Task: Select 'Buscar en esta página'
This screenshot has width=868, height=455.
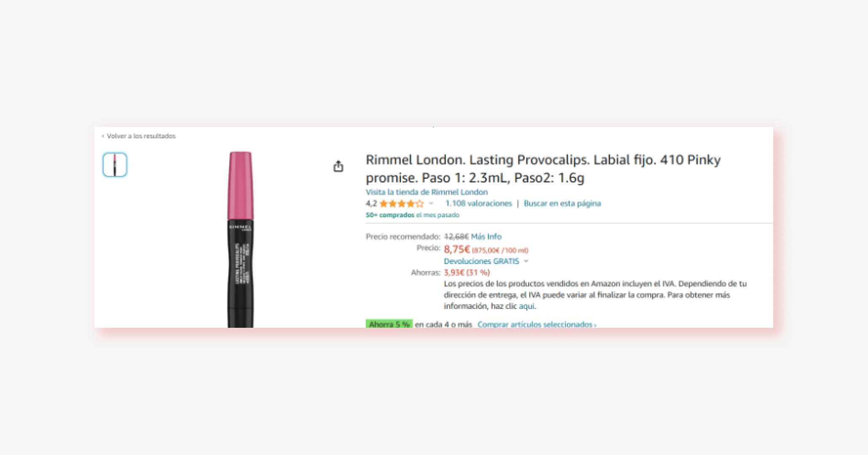Action: pyautogui.click(x=562, y=203)
